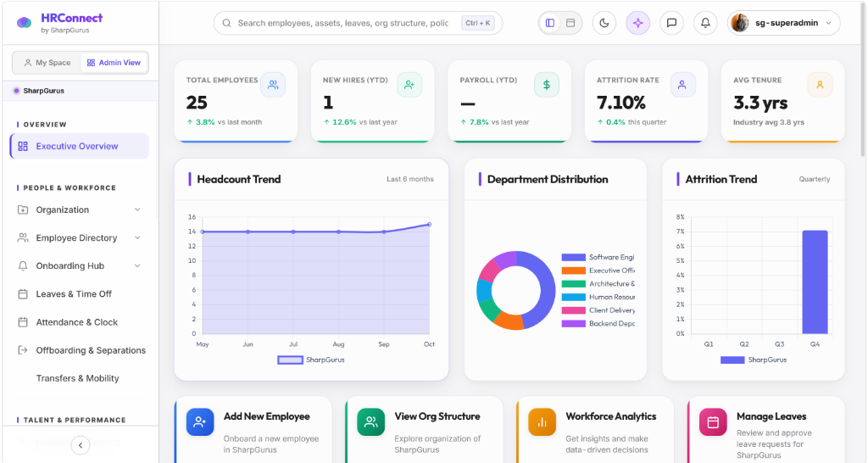Toggle Architecture legend swatch
The width and height of the screenshot is (868, 463).
tap(573, 283)
